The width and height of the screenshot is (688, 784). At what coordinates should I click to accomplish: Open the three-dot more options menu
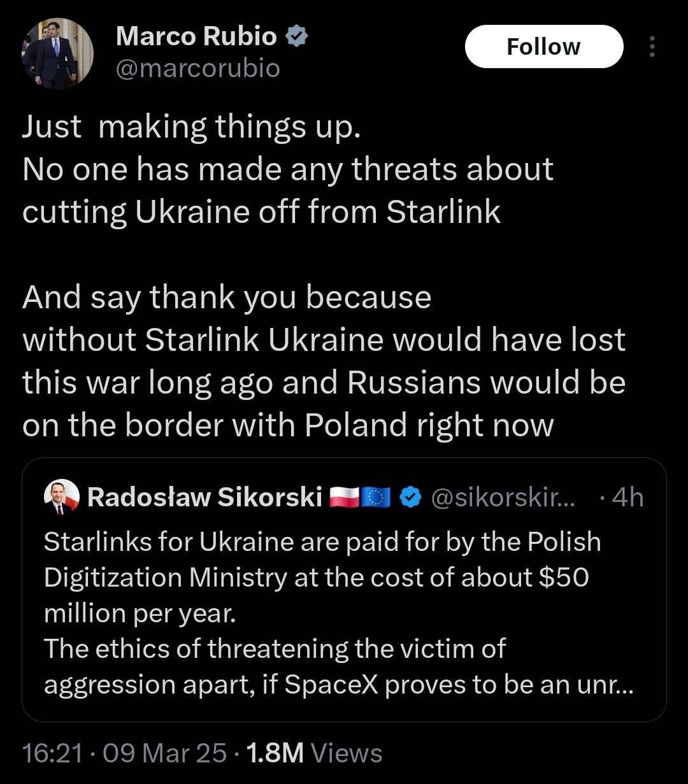coord(652,46)
